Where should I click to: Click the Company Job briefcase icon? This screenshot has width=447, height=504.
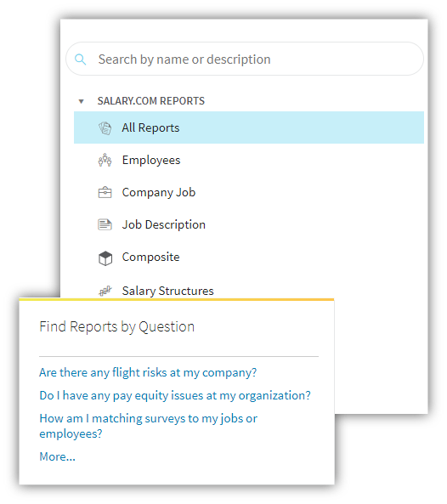coord(105,192)
